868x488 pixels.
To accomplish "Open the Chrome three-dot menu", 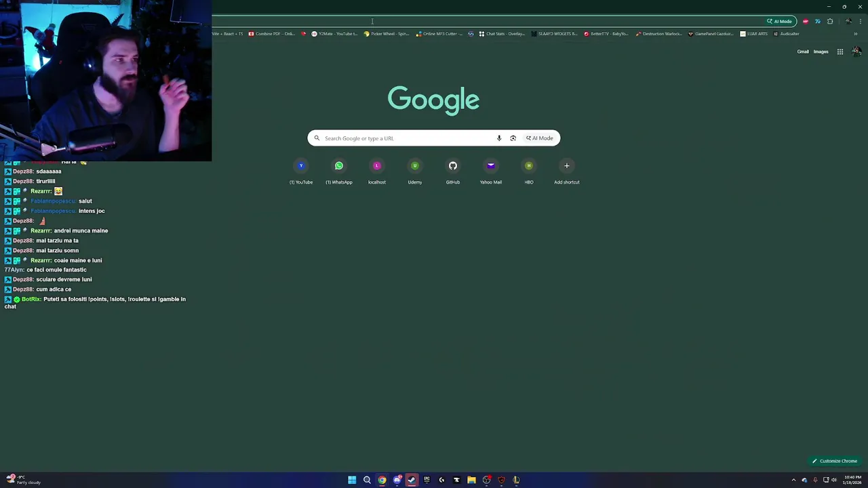I will pos(860,21).
